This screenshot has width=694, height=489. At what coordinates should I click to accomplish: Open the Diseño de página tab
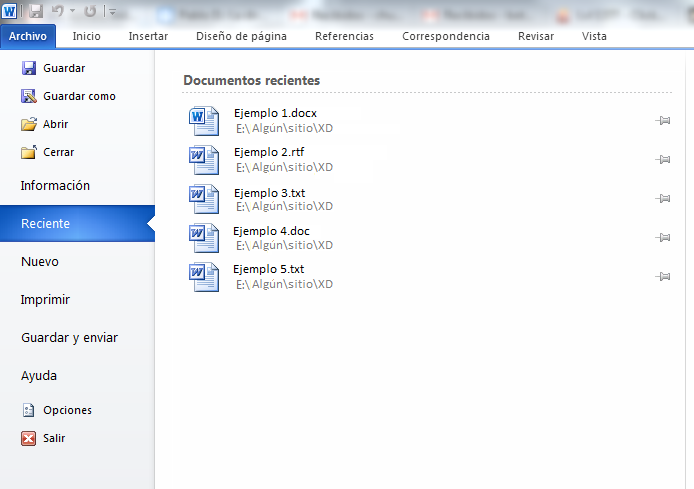(x=241, y=36)
